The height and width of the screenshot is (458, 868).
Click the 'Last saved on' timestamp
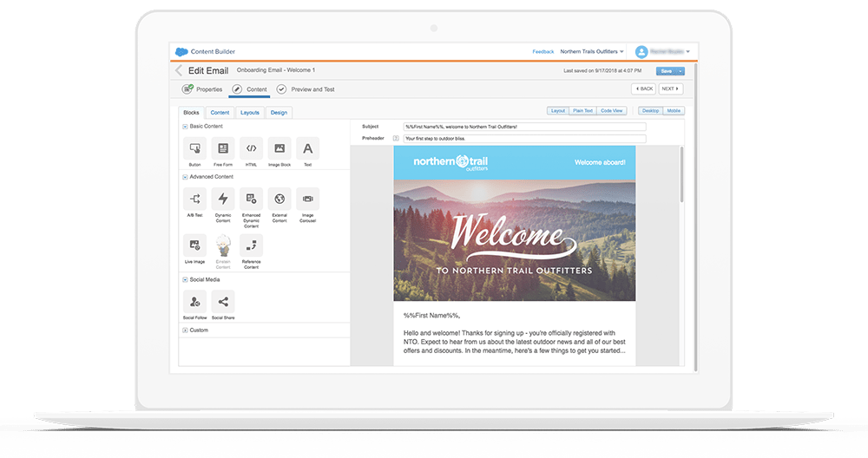coord(602,71)
